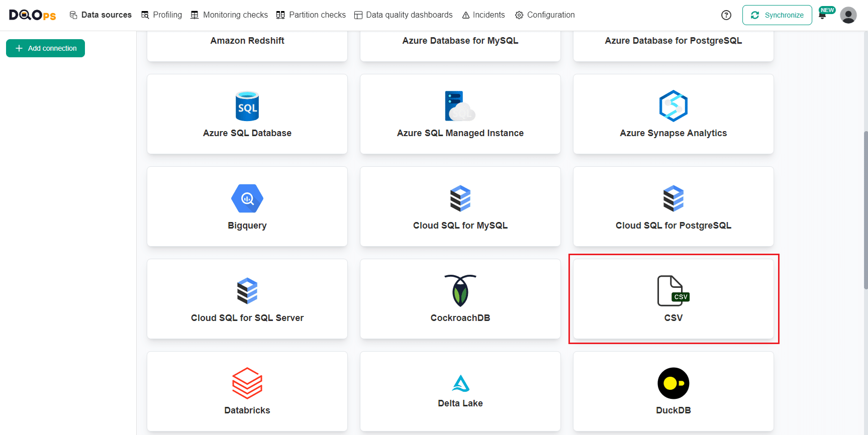Click the Databricks icon
The image size is (868, 435).
point(247,383)
